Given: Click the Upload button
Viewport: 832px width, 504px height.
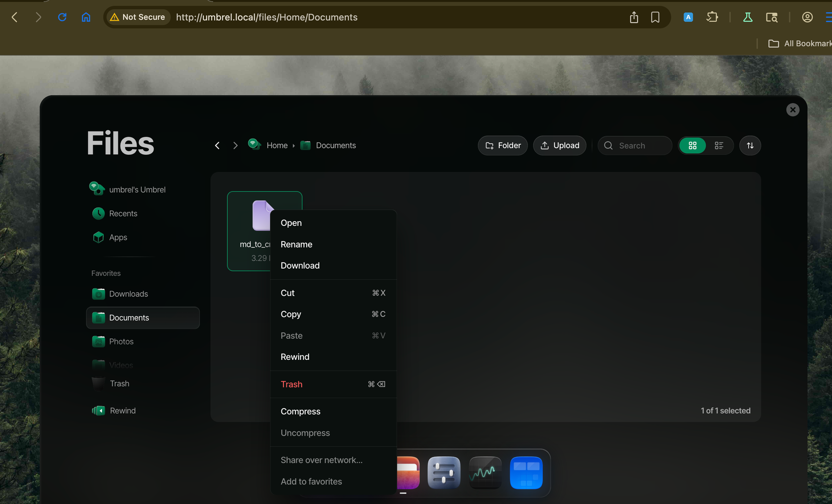Looking at the screenshot, I should [x=560, y=146].
